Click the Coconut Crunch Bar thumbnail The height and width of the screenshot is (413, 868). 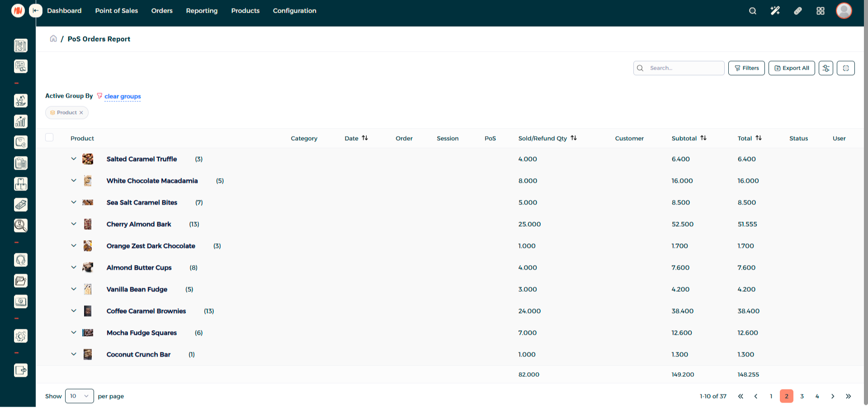[x=88, y=354]
